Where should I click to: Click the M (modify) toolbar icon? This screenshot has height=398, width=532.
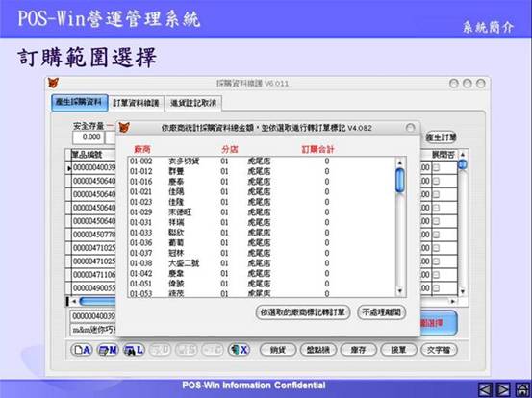(x=108, y=350)
